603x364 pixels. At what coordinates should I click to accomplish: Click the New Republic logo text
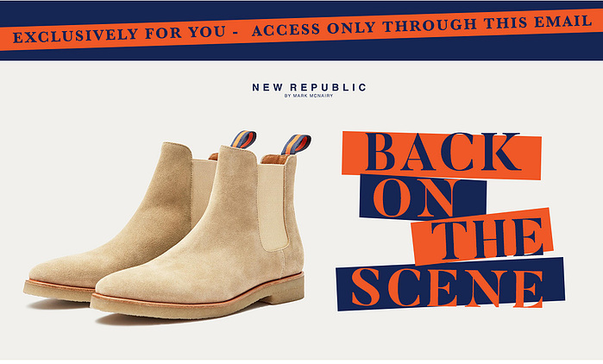[x=309, y=87]
